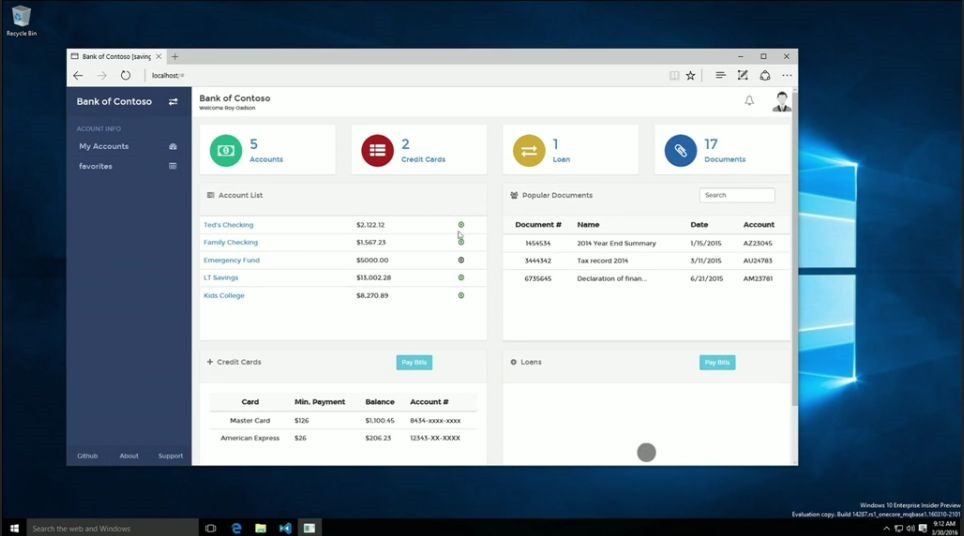Viewport: 964px width, 536px height.
Task: Click the Popular Documents search field
Action: [x=737, y=195]
